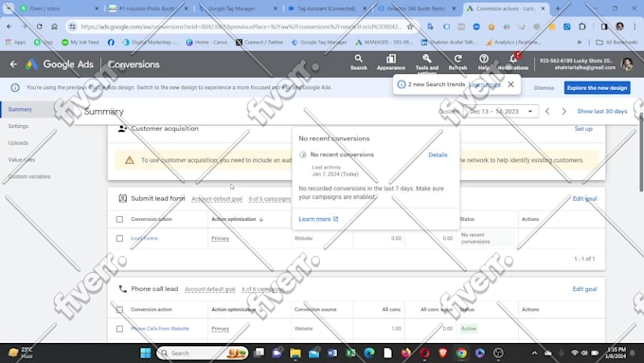Viewport: 644px width, 363px height.
Task: Open Microsoft Word from taskbar
Action: point(332,353)
